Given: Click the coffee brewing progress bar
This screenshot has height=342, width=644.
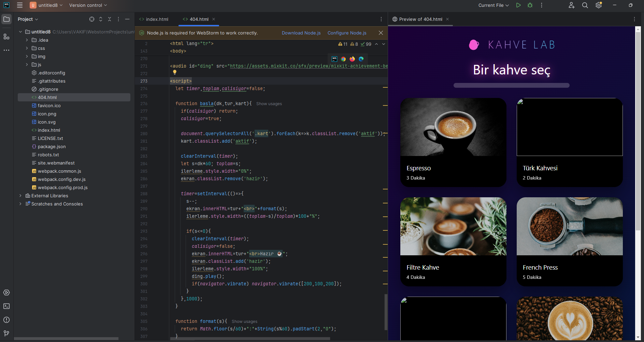Looking at the screenshot, I should tap(511, 85).
